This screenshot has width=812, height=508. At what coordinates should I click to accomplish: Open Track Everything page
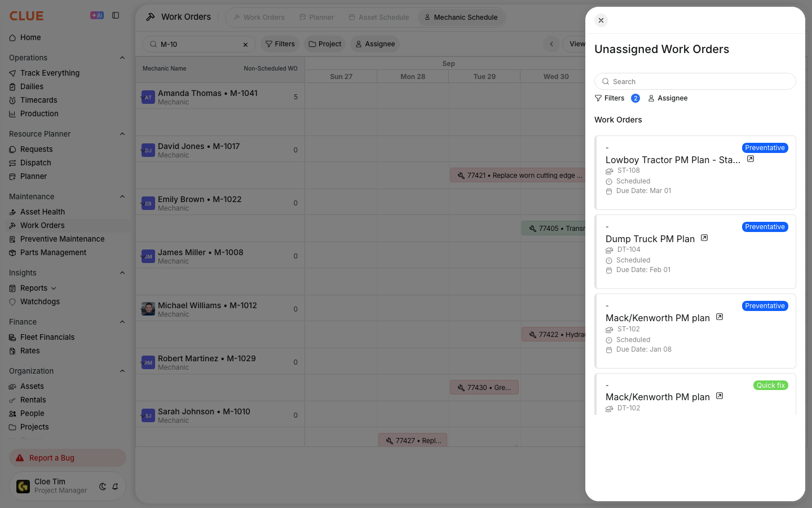tap(50, 73)
